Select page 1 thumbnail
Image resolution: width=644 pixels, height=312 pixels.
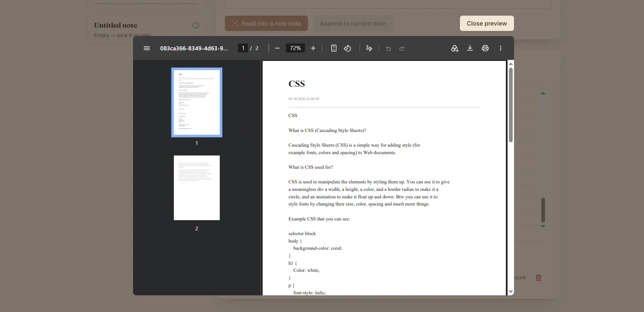(197, 102)
